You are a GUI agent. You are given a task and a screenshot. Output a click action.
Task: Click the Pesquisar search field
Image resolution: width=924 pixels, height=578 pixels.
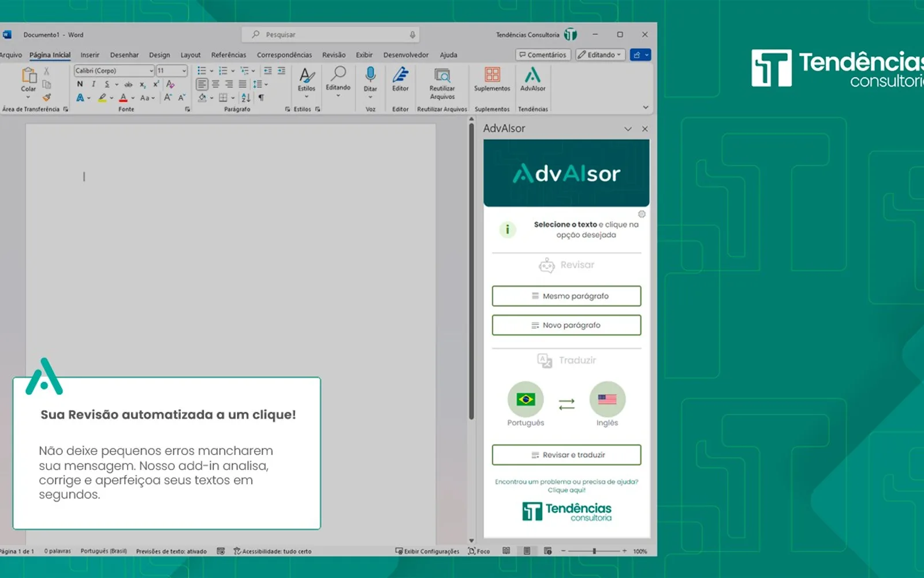pos(331,35)
